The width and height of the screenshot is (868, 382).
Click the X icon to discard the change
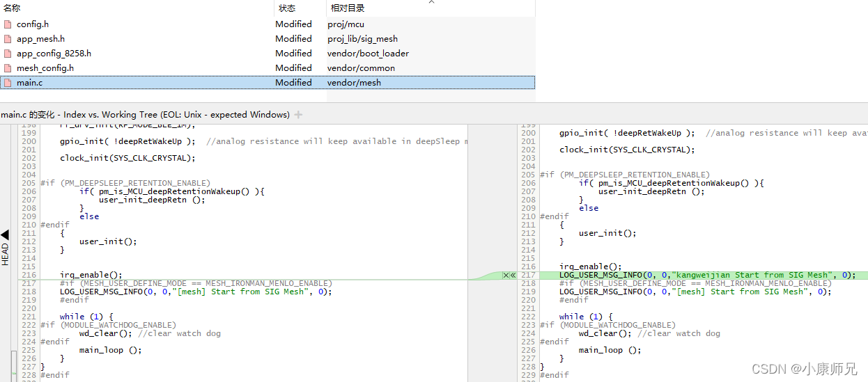click(506, 276)
